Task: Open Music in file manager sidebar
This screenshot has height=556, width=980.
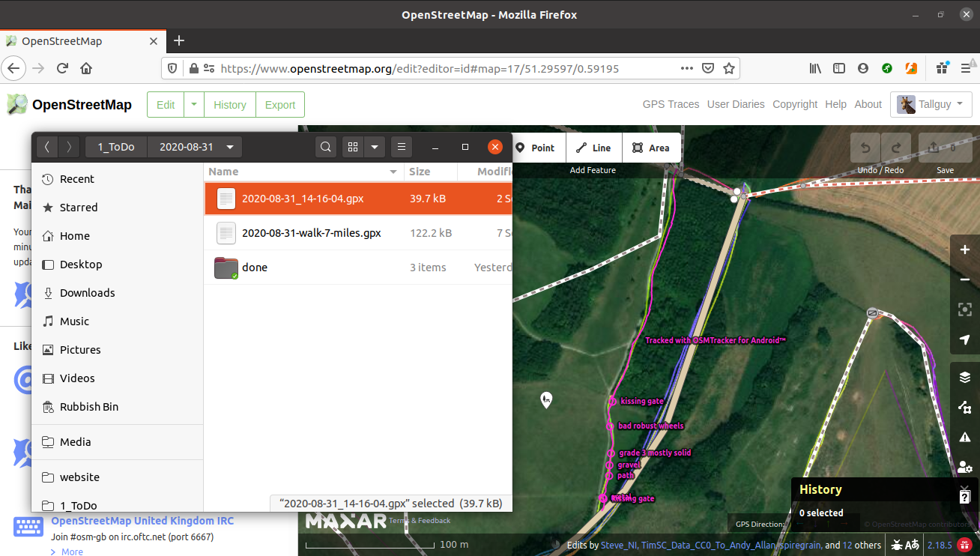Action: click(x=118, y=321)
